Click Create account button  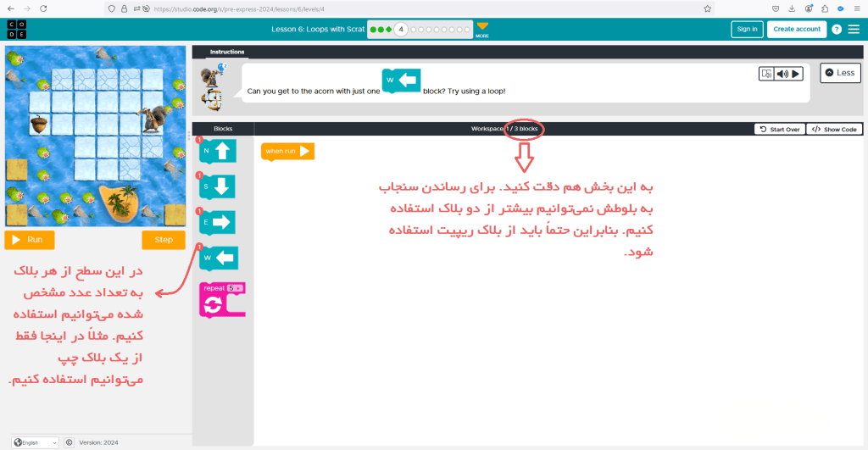(797, 30)
